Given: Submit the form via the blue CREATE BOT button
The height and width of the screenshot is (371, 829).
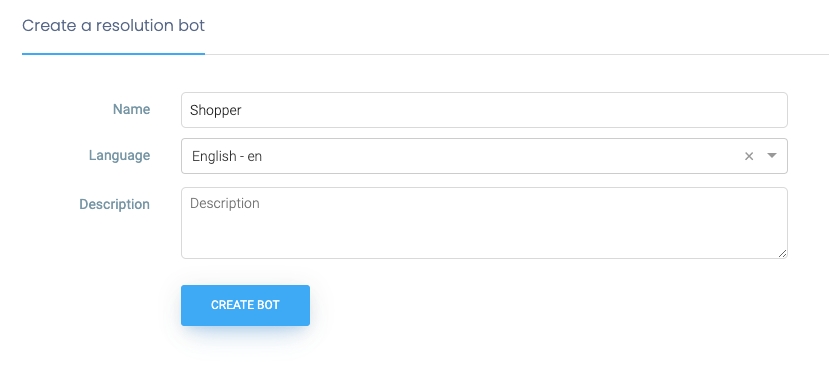Looking at the screenshot, I should [x=245, y=305].
